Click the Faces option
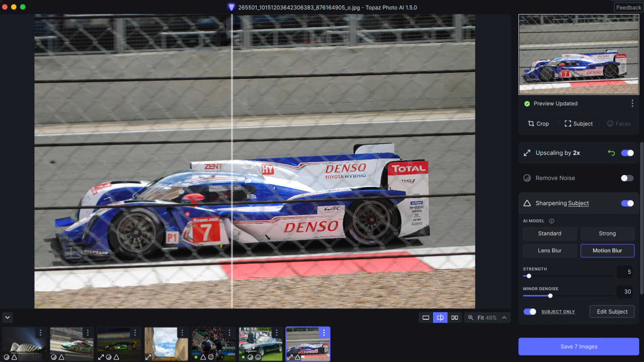 (619, 124)
